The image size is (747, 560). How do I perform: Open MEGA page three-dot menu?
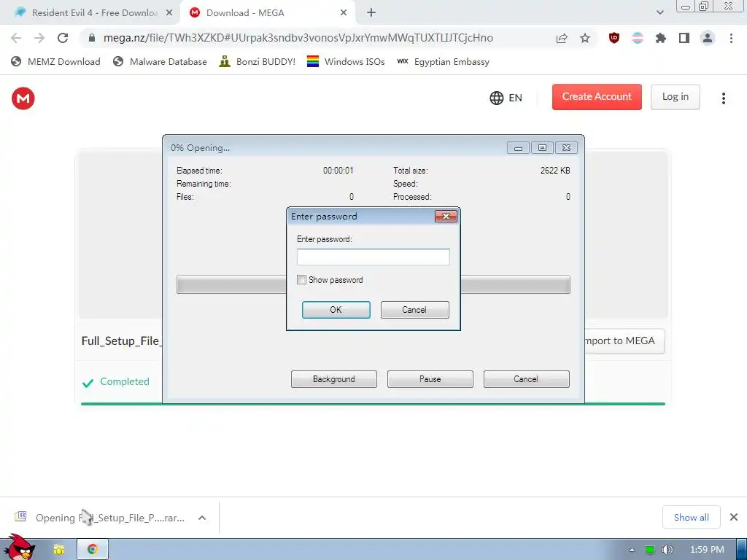[x=724, y=98]
